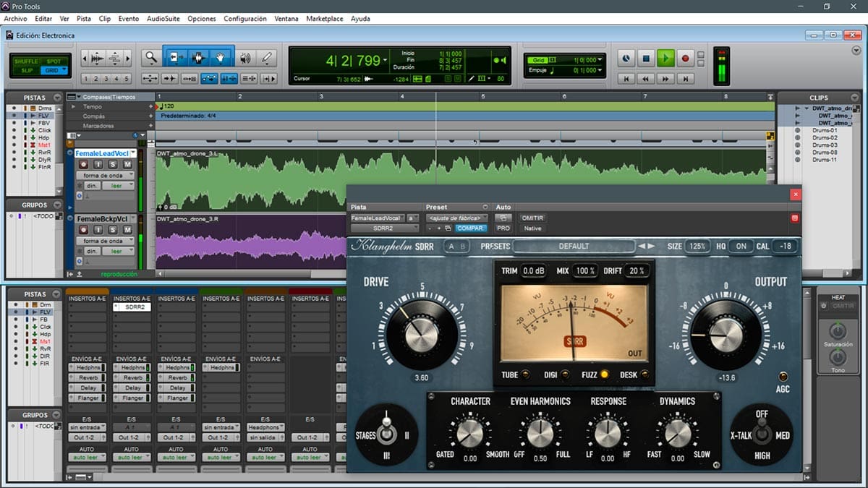
Task: Select SLIP edit mode
Action: tap(27, 70)
